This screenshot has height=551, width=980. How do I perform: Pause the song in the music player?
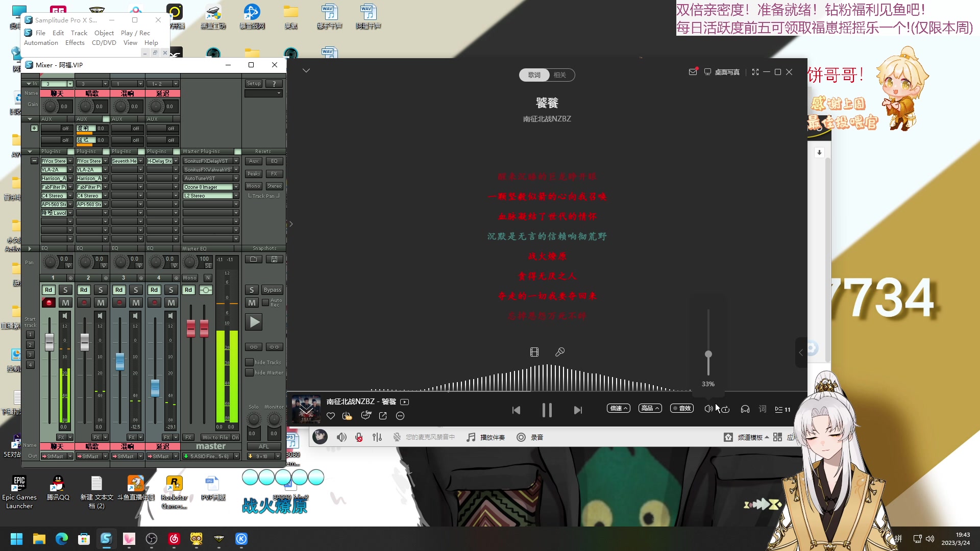(x=547, y=410)
